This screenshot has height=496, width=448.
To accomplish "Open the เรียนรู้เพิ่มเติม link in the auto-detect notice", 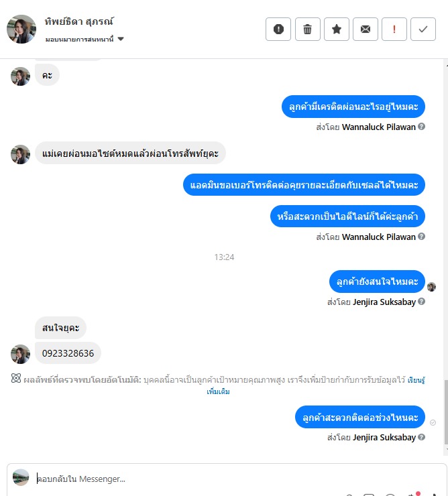I will 316,385.
